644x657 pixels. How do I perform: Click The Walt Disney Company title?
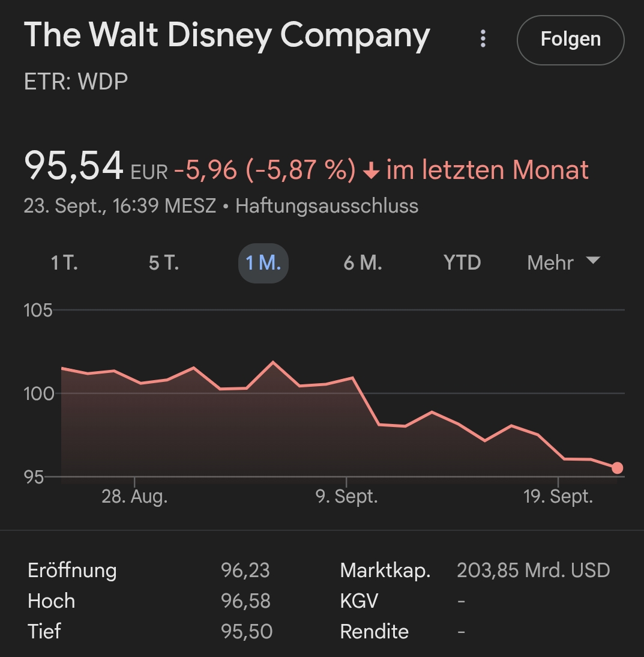[x=227, y=36]
